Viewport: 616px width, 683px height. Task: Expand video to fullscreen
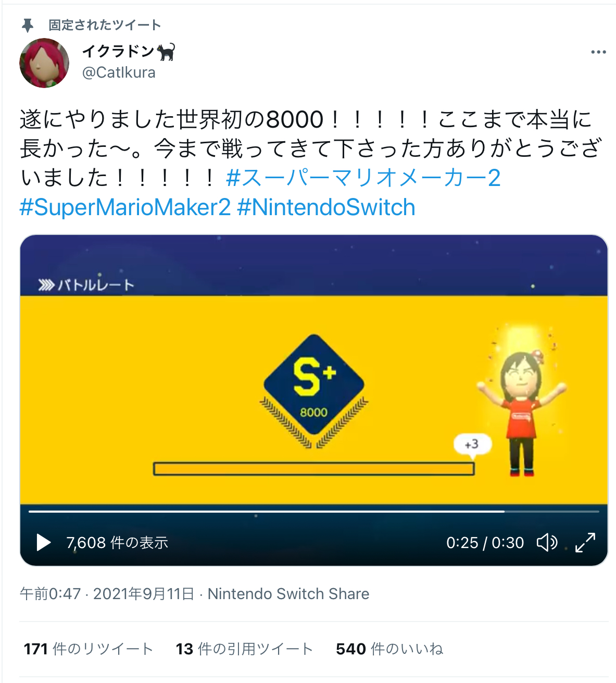tap(585, 542)
